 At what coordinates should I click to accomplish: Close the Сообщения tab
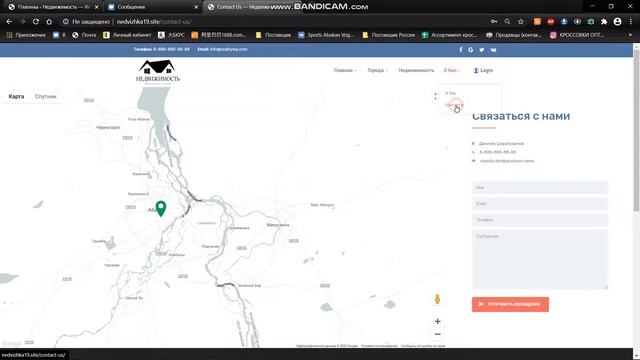tap(196, 7)
